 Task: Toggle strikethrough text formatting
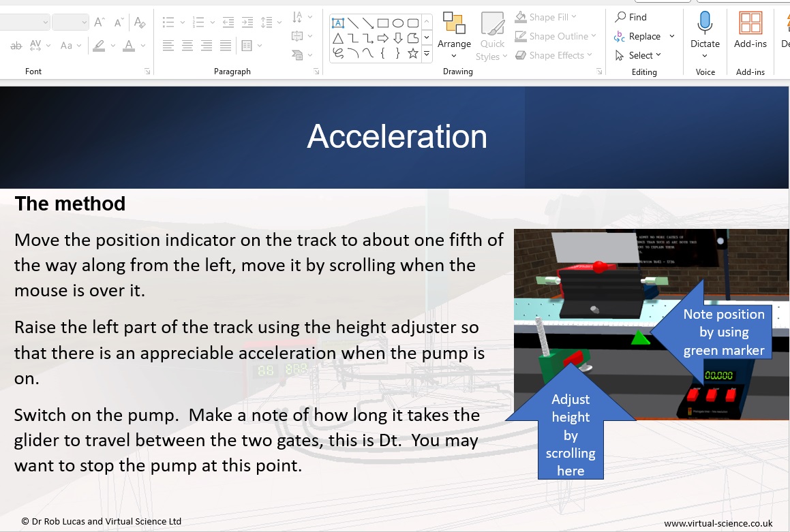pos(16,46)
